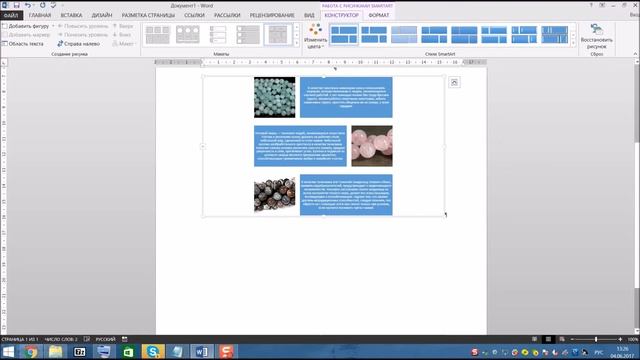Open Skype from the taskbar

point(153,351)
